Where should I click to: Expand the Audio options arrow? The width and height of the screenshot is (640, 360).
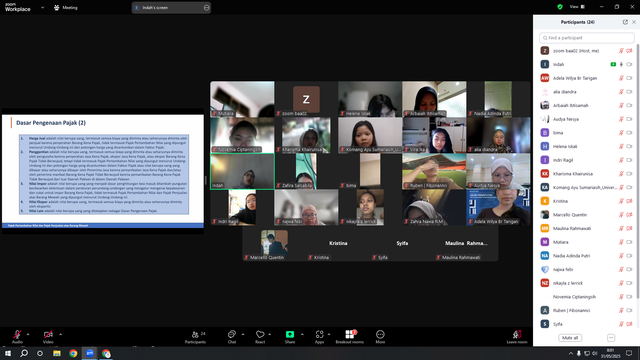point(28,334)
